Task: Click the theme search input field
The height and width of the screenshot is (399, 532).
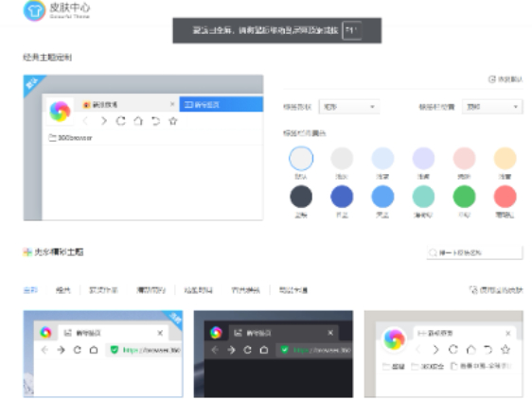Action: 474,252
